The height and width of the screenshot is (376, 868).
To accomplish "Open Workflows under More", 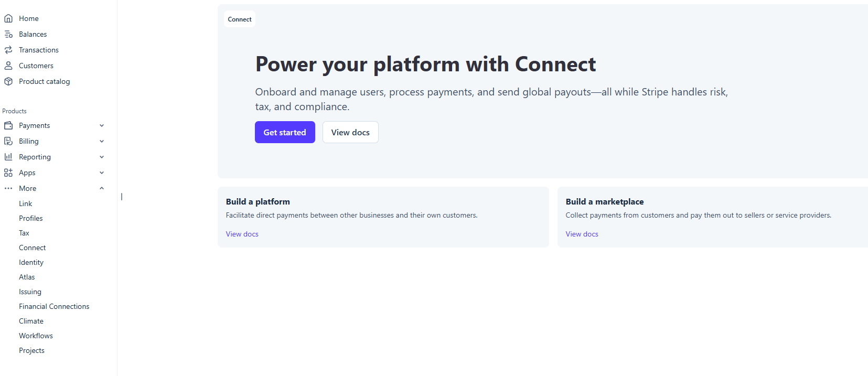I will 36,336.
